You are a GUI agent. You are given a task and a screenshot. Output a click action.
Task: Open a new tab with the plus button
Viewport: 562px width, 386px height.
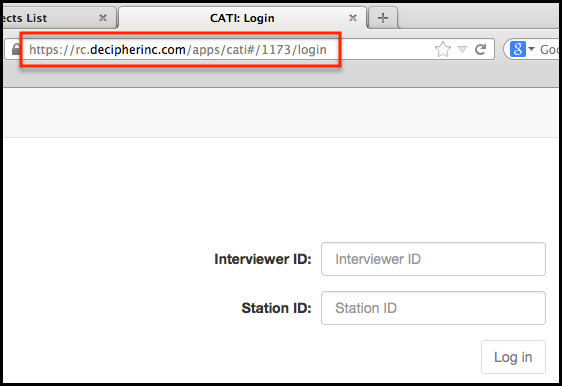(x=383, y=18)
